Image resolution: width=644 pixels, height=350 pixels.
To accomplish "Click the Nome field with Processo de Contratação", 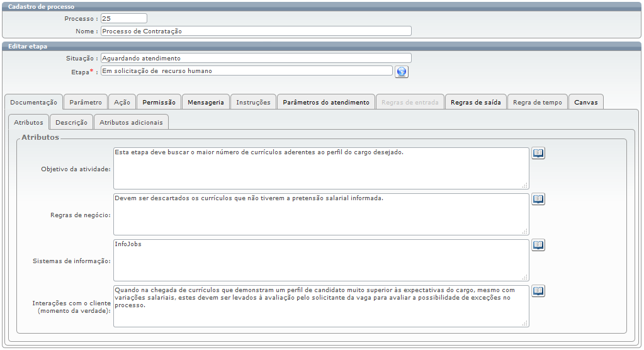I will point(256,31).
